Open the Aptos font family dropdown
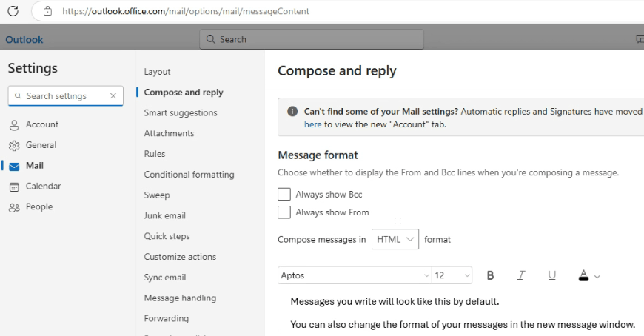The height and width of the screenshot is (336, 644). point(355,275)
